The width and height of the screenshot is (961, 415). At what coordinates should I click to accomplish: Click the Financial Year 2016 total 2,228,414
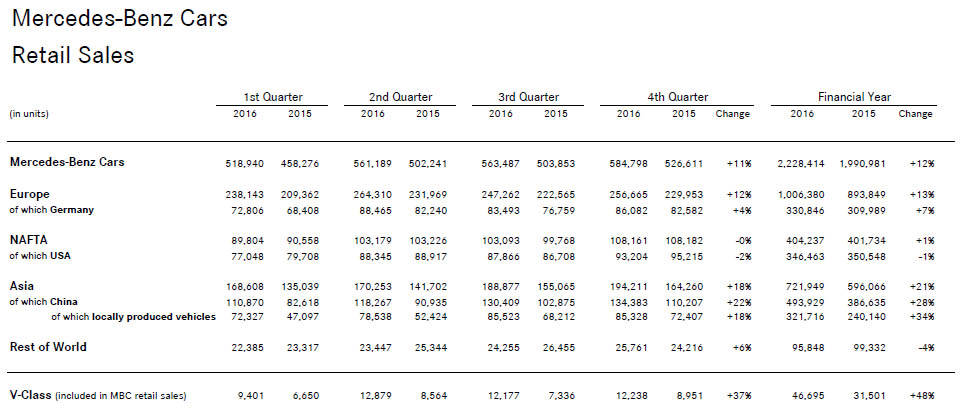click(801, 164)
